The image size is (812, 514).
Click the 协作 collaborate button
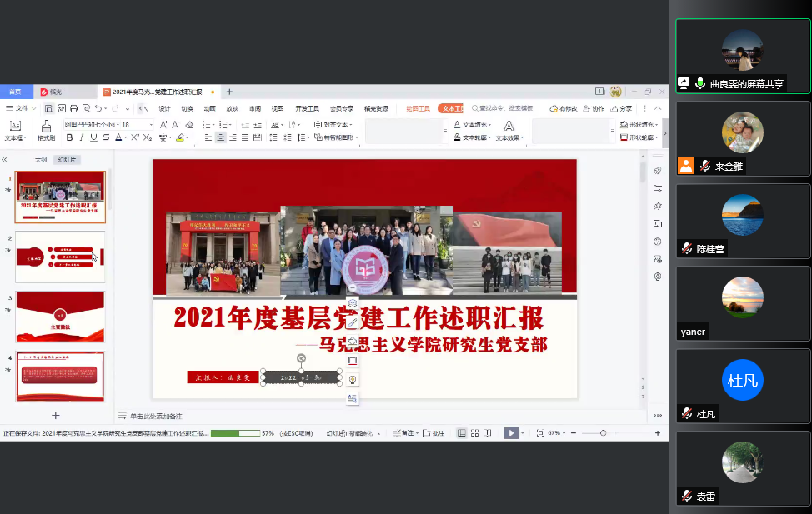(594, 108)
